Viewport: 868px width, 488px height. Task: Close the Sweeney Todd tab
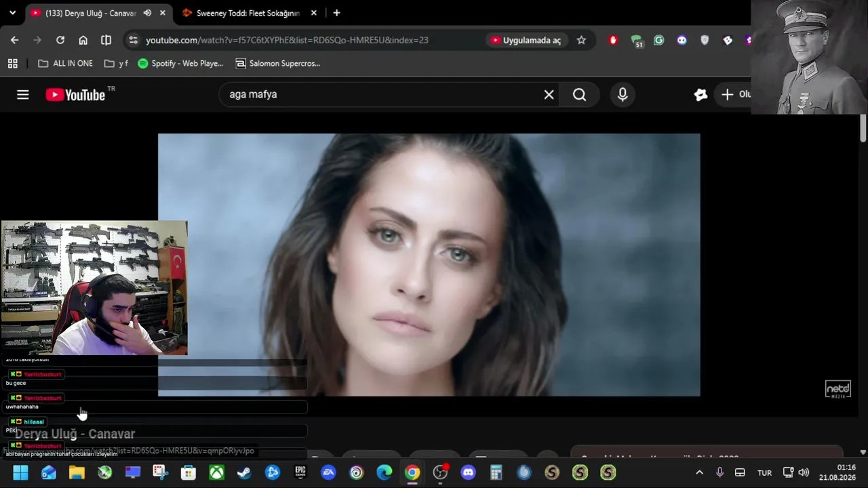(x=313, y=13)
